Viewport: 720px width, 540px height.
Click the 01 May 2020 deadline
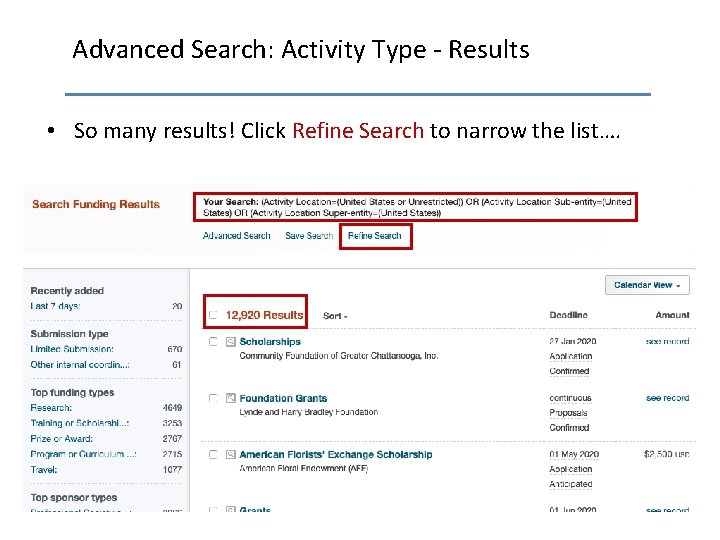(574, 455)
